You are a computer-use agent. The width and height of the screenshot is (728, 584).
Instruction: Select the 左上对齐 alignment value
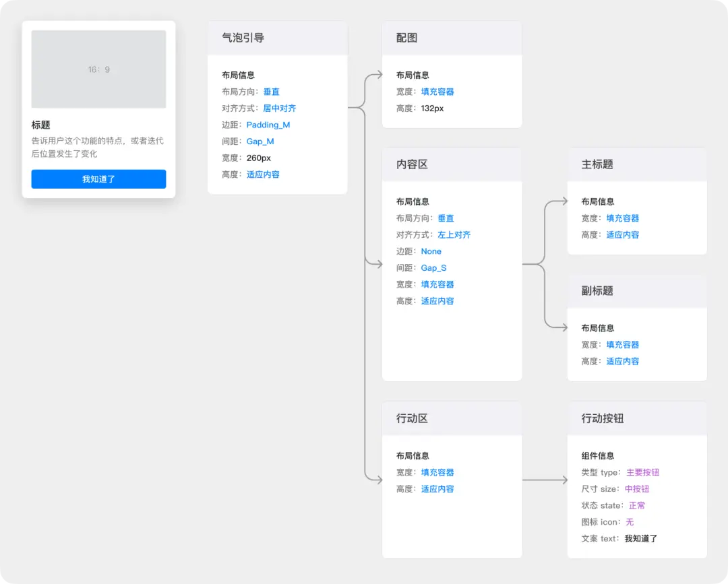tap(454, 235)
